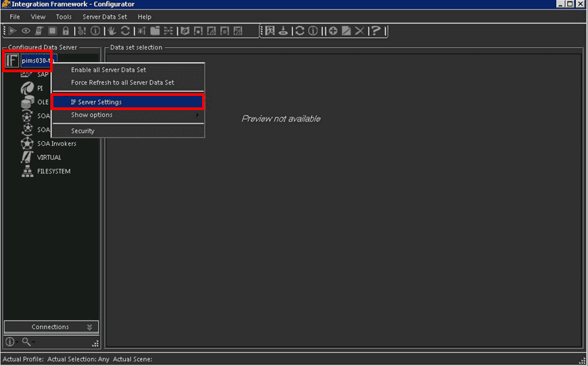
Task: Click the hierarchy tree icon beside the folder
Action: (168, 30)
